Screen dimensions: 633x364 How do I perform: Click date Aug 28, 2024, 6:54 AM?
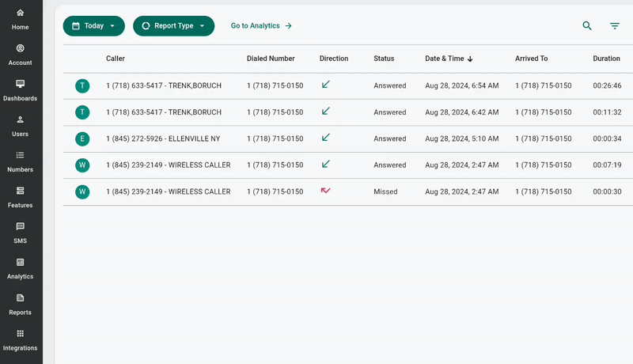[x=462, y=85]
